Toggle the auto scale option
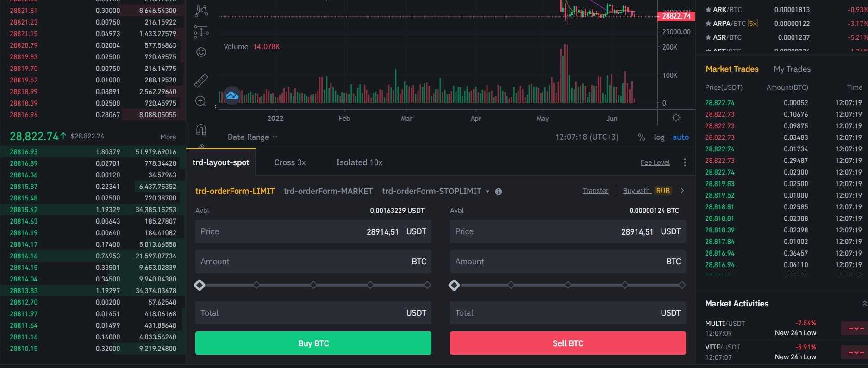This screenshot has width=868, height=368. (681, 137)
